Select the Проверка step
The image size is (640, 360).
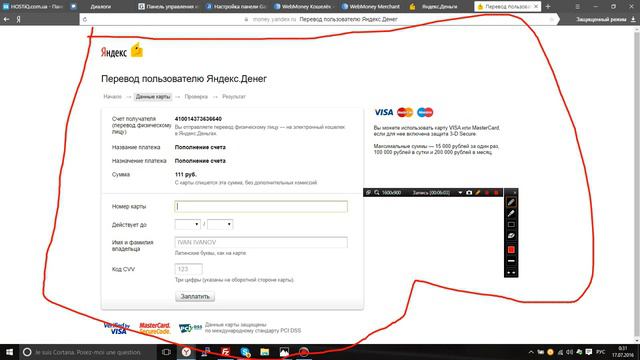(x=196, y=97)
